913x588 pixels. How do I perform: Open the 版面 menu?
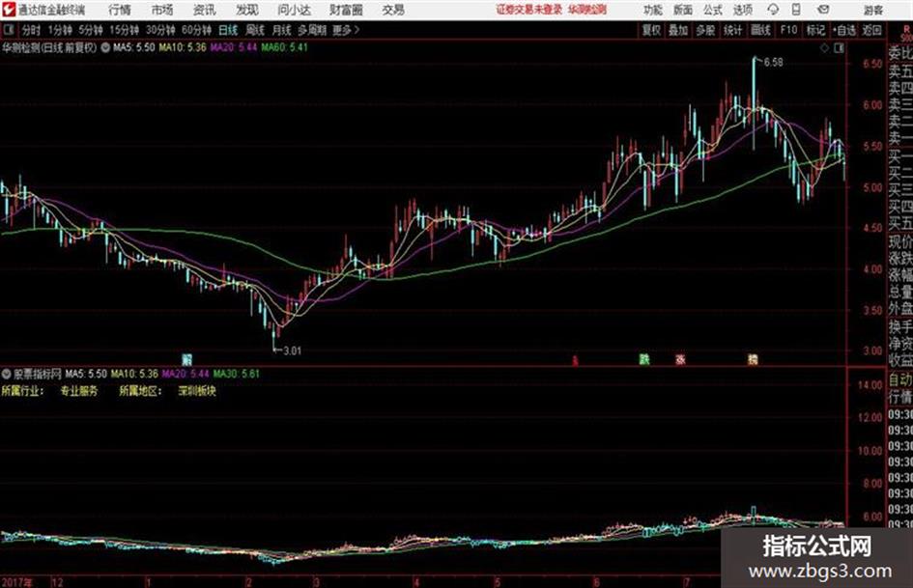click(x=682, y=10)
